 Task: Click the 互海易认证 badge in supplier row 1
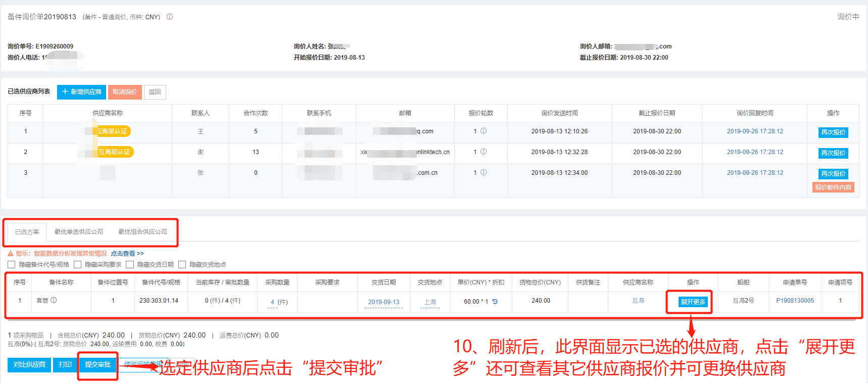pyautogui.click(x=113, y=131)
